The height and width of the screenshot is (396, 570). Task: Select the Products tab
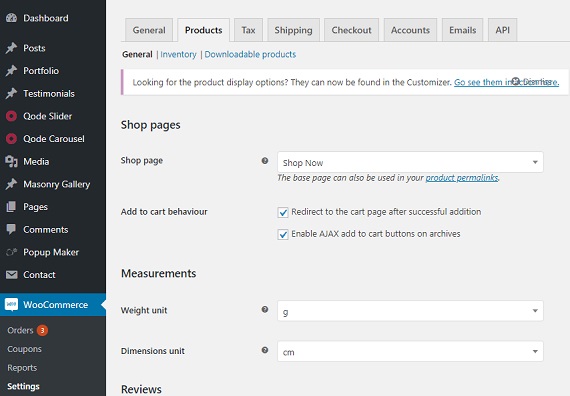click(x=204, y=30)
